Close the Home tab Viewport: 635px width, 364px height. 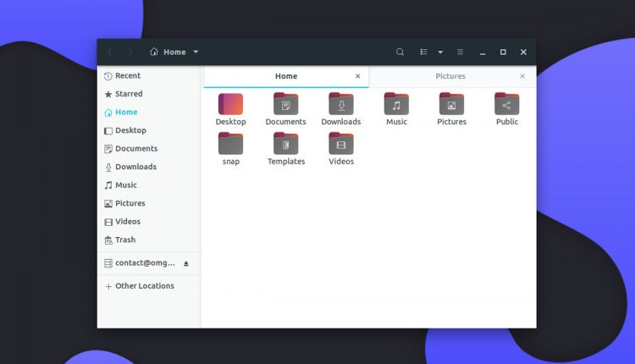(357, 76)
